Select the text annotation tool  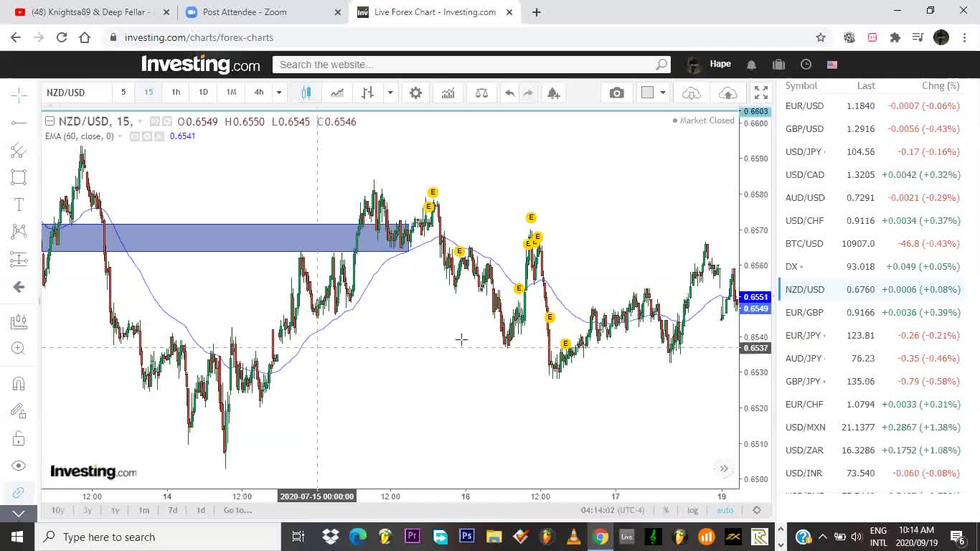click(x=19, y=204)
